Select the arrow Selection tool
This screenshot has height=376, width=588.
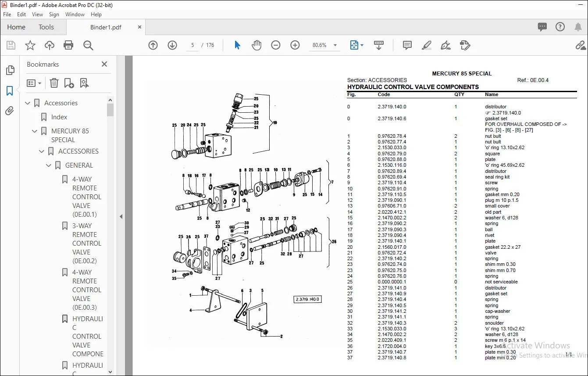click(x=237, y=45)
